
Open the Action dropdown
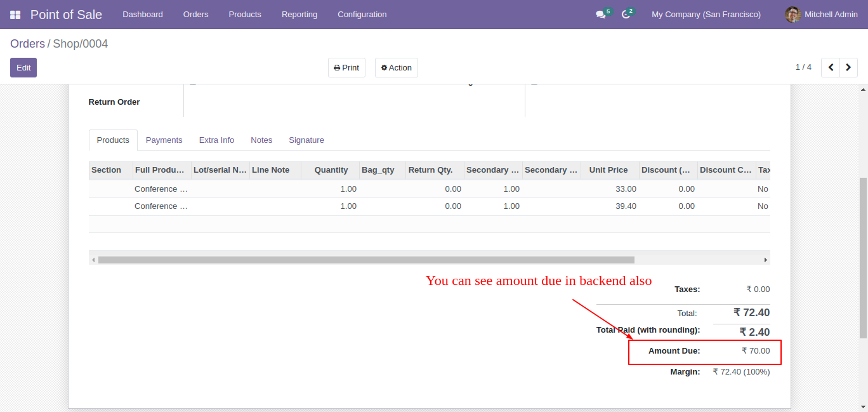coord(396,68)
